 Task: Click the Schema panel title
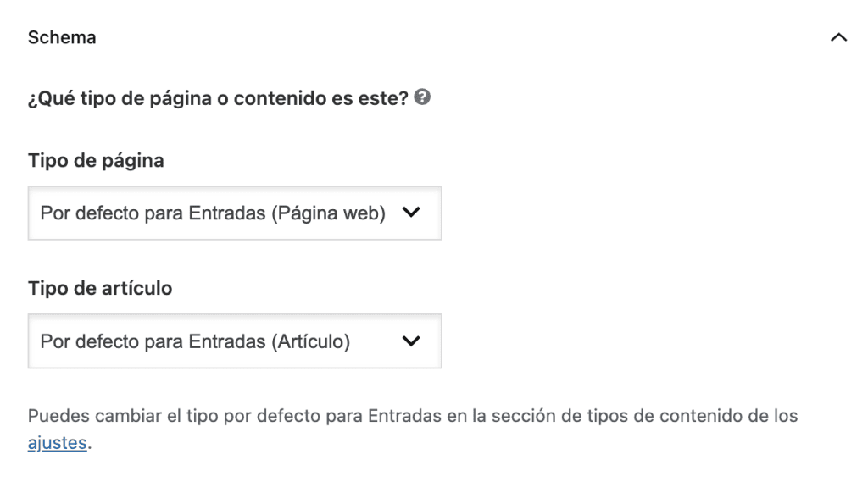(x=62, y=37)
